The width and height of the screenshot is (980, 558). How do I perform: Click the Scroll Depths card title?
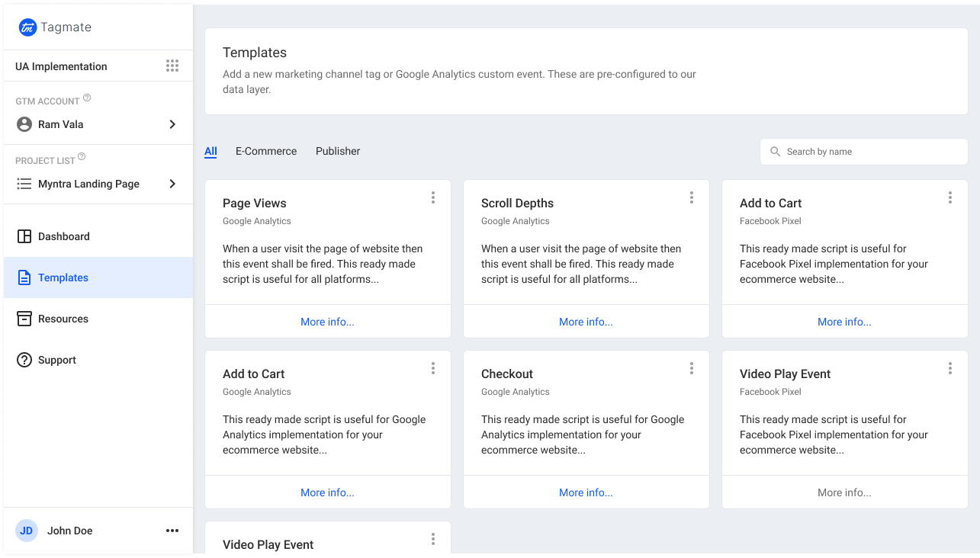[x=517, y=203]
